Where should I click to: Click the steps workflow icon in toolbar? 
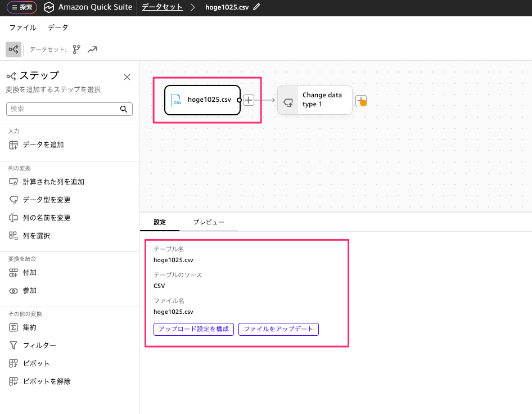pyautogui.click(x=13, y=49)
